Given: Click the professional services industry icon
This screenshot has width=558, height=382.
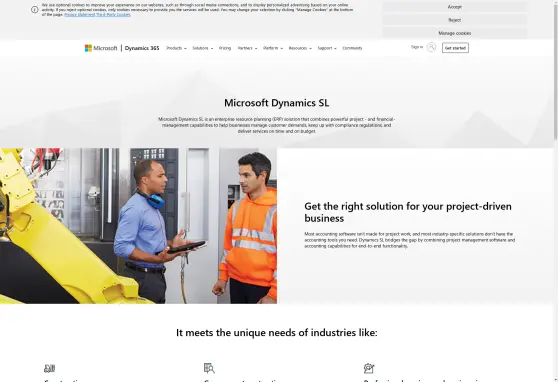Looking at the screenshot, I should click(x=369, y=368).
